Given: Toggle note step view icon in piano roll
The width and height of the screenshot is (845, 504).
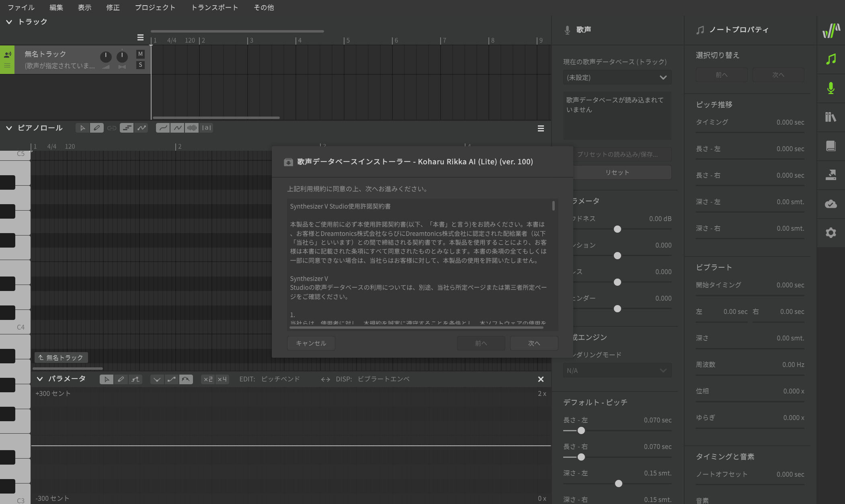Looking at the screenshot, I should (x=127, y=128).
